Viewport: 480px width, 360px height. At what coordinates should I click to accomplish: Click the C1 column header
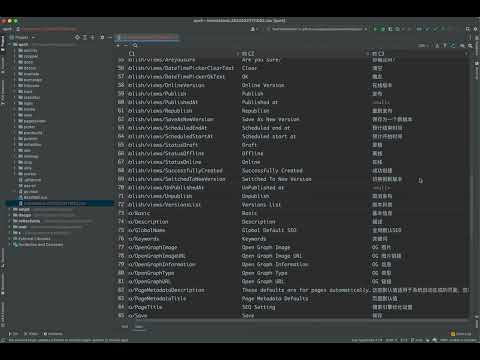pos(132,53)
